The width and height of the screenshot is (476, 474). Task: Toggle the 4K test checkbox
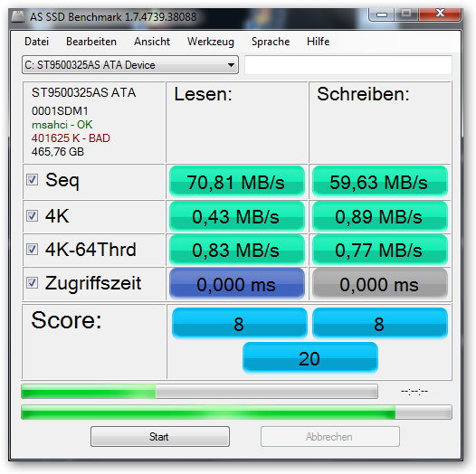click(x=32, y=216)
